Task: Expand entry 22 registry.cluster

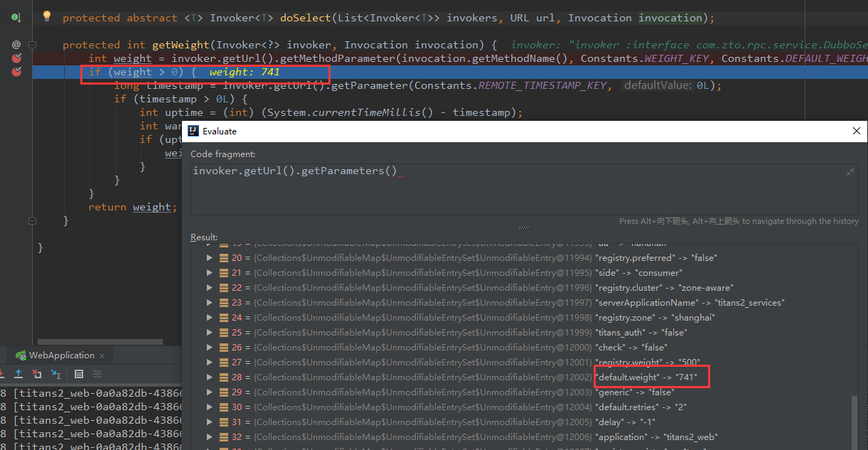Action: pyautogui.click(x=210, y=288)
